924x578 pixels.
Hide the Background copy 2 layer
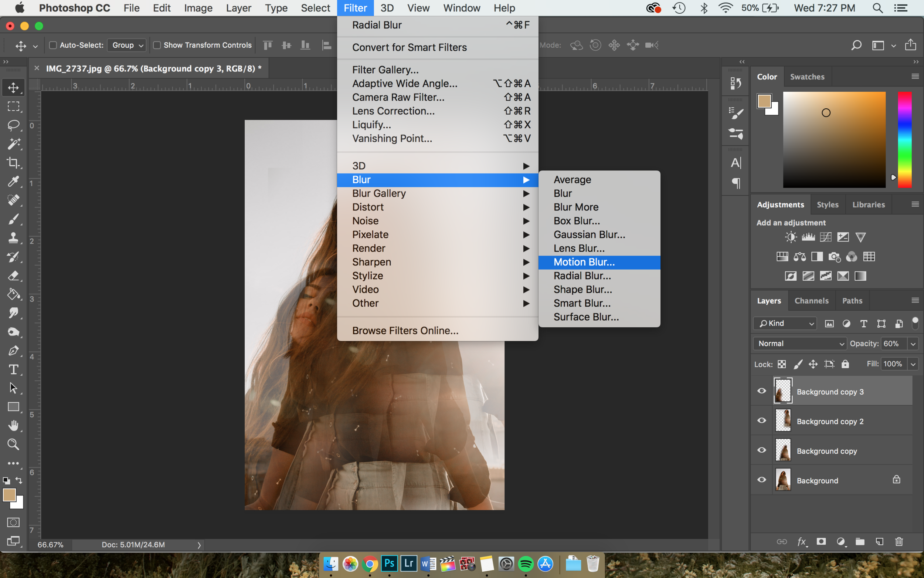click(761, 420)
